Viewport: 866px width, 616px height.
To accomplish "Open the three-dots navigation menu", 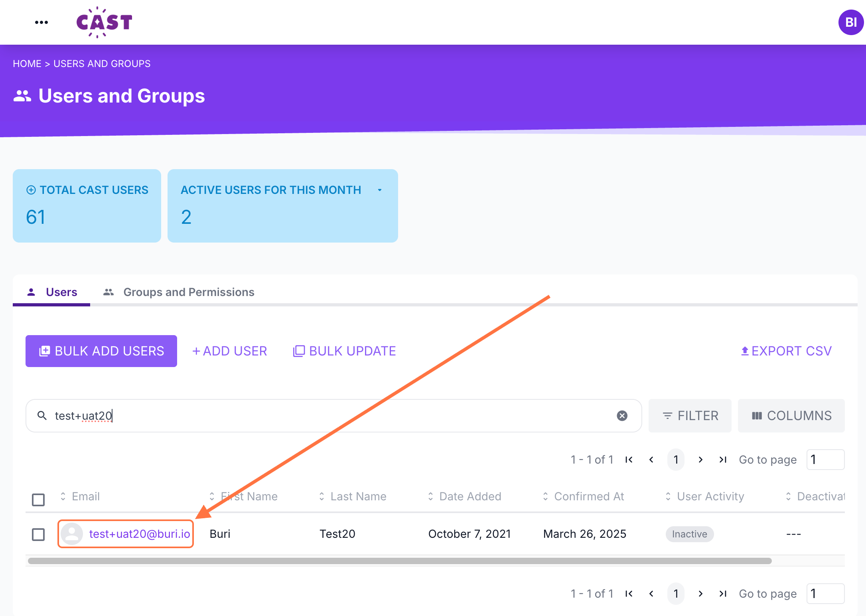I will (x=41, y=22).
